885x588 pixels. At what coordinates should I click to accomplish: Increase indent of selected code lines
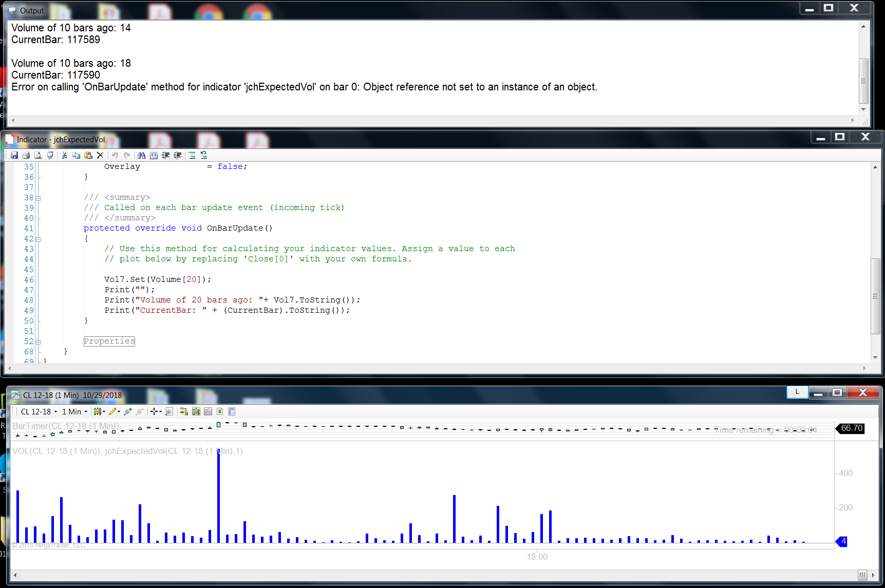[178, 155]
